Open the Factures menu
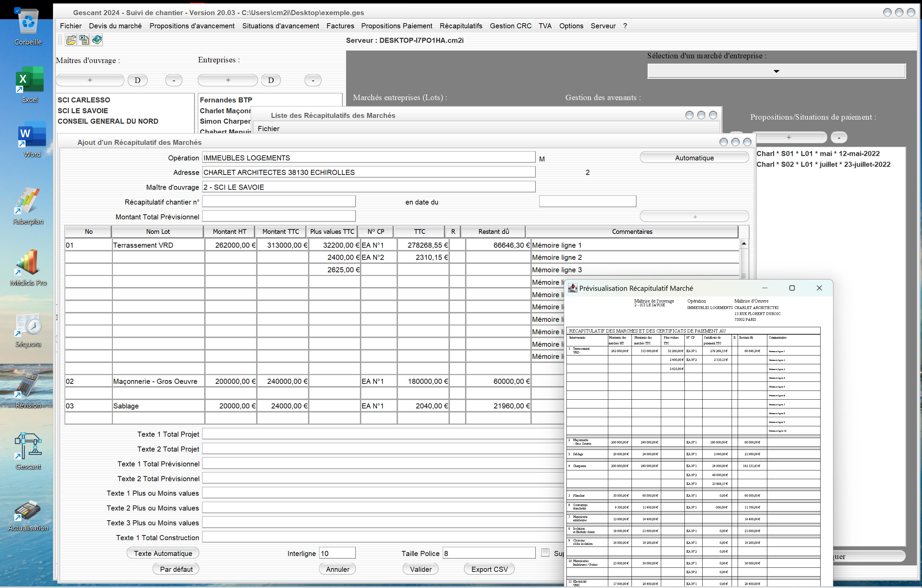The height and width of the screenshot is (588, 922). pyautogui.click(x=340, y=26)
